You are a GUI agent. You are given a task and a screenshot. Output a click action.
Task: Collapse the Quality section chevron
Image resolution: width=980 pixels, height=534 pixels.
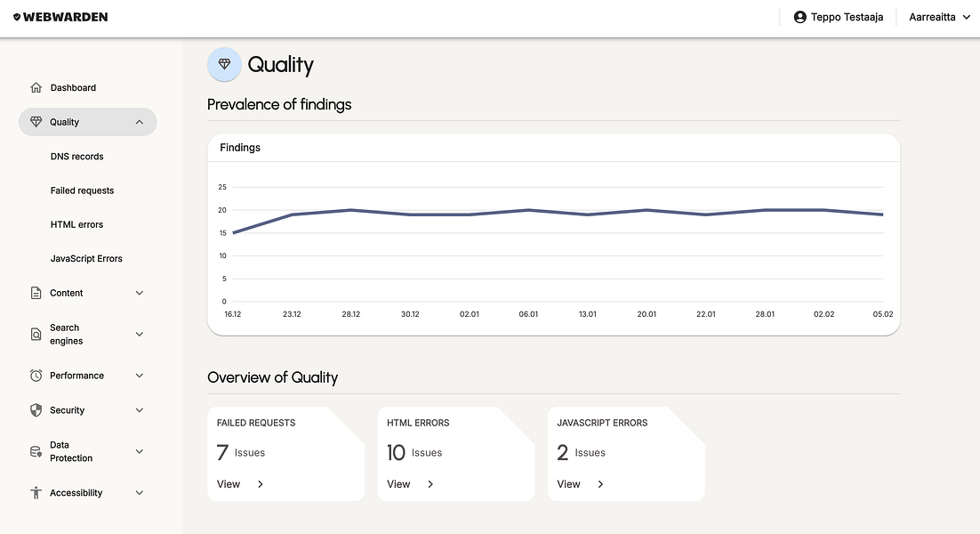pyautogui.click(x=140, y=122)
